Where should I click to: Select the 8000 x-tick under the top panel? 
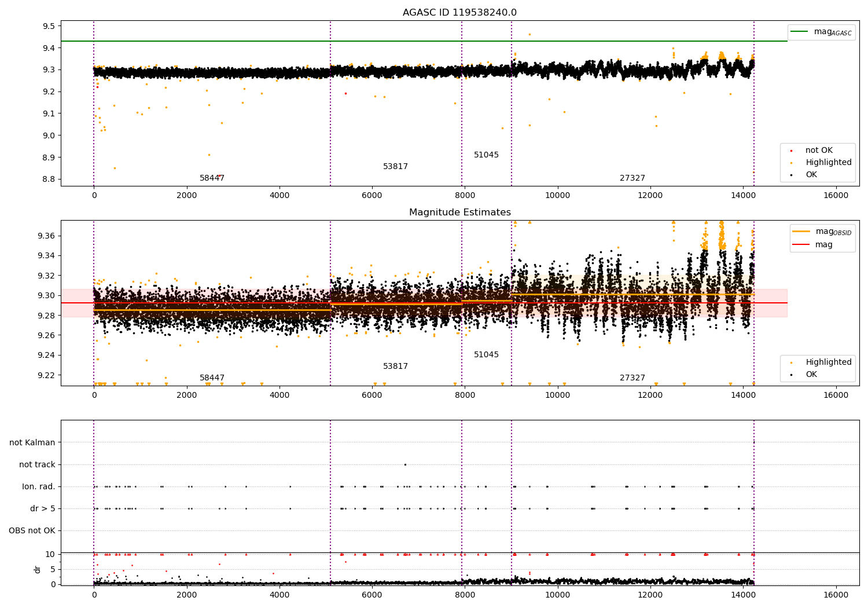[x=465, y=196]
